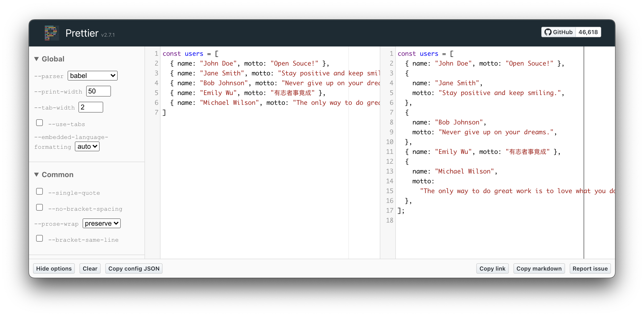Click output line "Never give up on your dreams."
This screenshot has height=316, width=644.
pyautogui.click(x=485, y=132)
